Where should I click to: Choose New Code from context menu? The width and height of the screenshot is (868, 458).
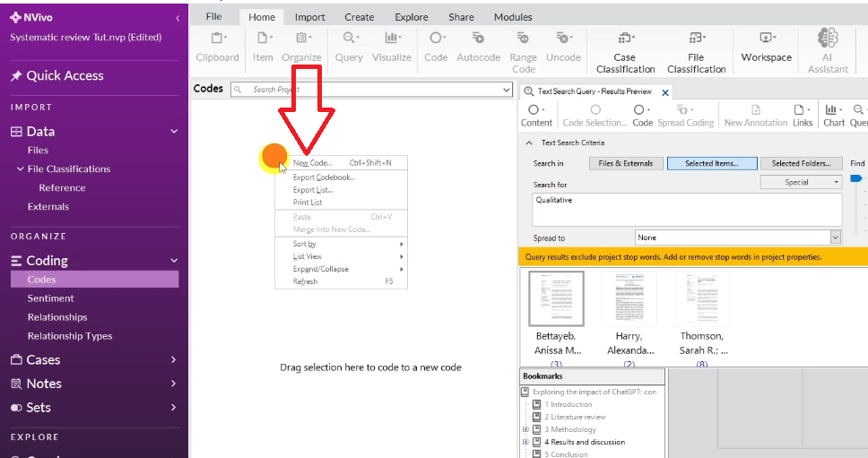pos(341,162)
